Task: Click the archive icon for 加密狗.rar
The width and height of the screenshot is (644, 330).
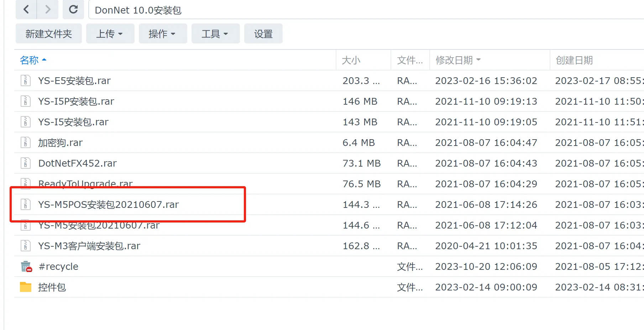Action: point(25,143)
